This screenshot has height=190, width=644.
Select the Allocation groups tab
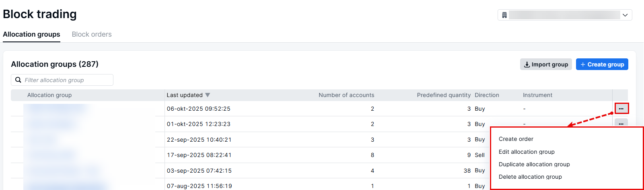click(31, 35)
